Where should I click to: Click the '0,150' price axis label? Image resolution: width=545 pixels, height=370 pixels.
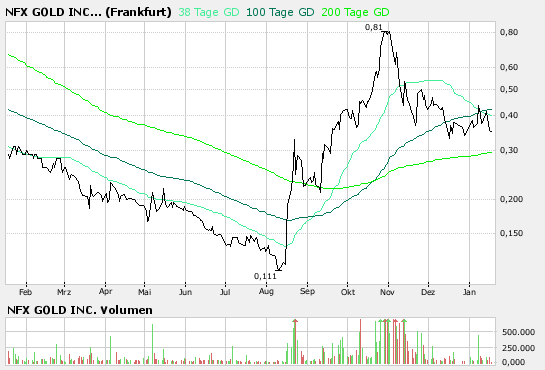click(511, 233)
